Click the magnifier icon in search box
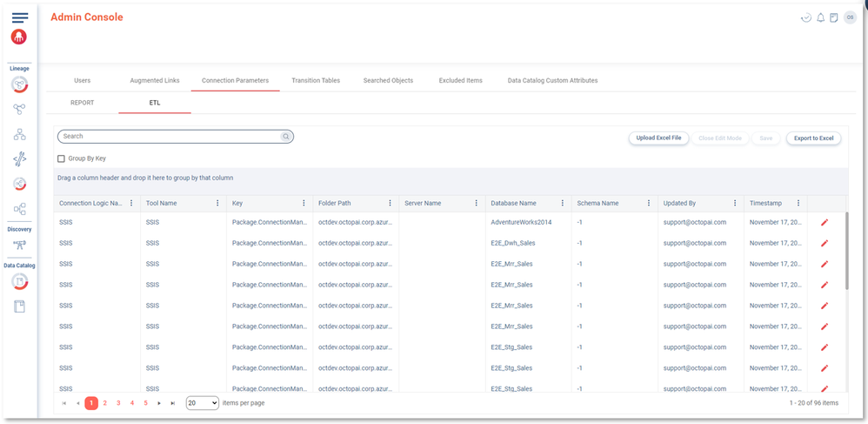Screen dimensions: 868x424 click(285, 137)
